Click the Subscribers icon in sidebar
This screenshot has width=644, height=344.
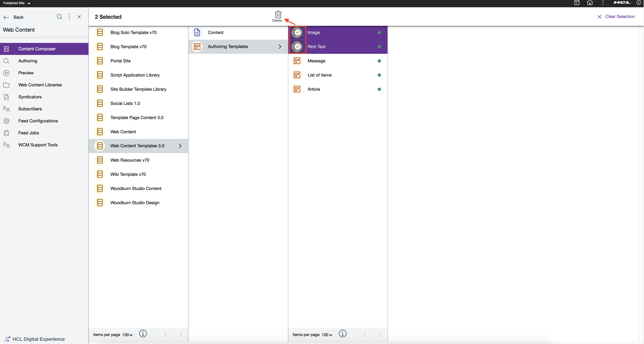pos(6,109)
